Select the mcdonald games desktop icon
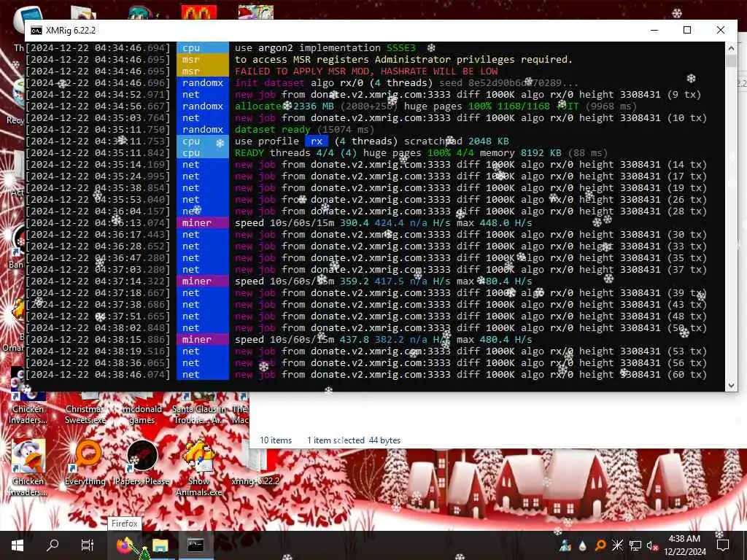 142,413
